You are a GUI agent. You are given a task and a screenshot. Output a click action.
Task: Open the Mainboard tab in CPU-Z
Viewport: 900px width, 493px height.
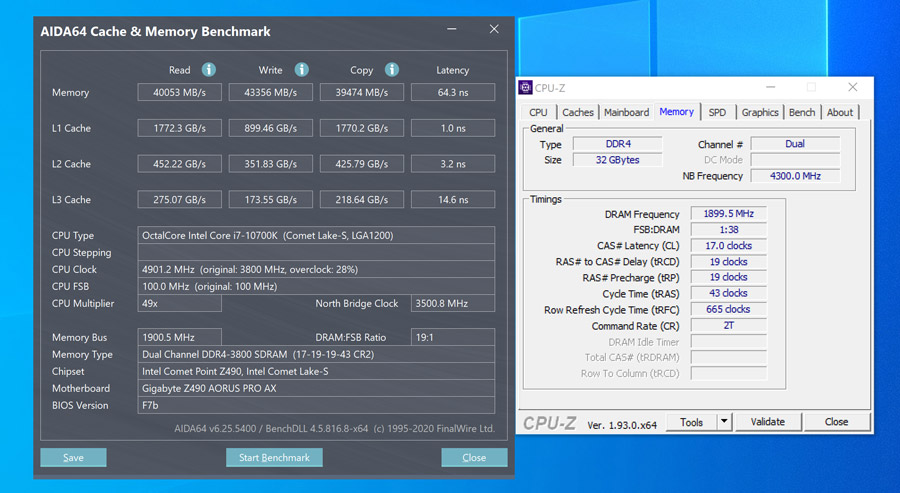click(626, 112)
